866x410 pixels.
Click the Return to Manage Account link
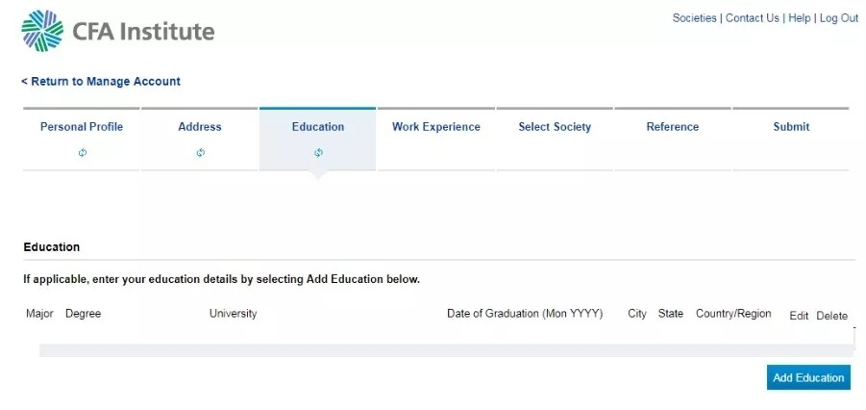(101, 81)
